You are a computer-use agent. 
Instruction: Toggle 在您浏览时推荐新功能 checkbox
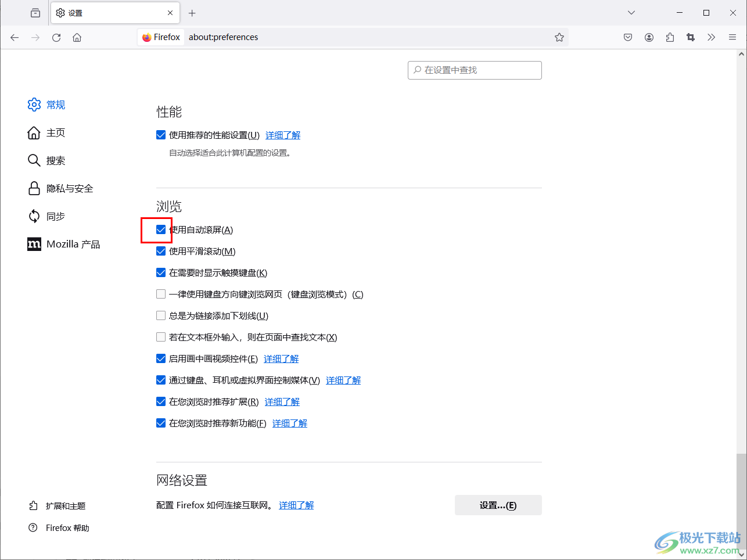coord(161,423)
